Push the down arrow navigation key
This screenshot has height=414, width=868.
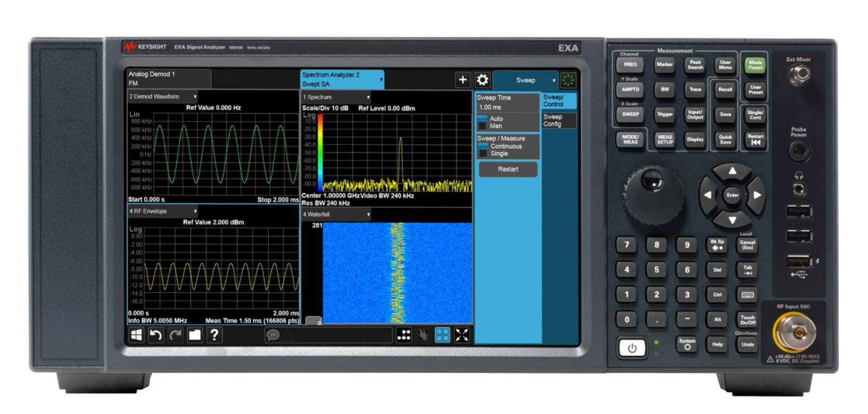click(x=732, y=220)
